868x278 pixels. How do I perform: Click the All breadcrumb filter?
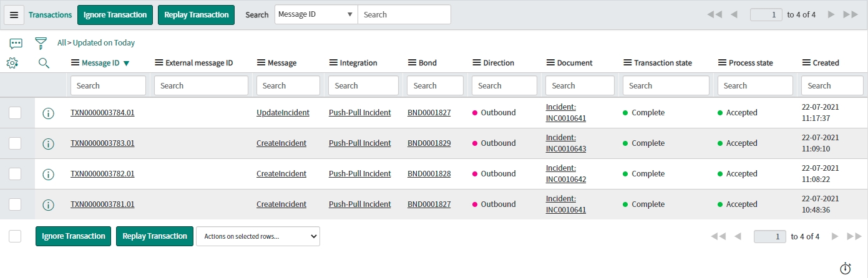(x=61, y=43)
